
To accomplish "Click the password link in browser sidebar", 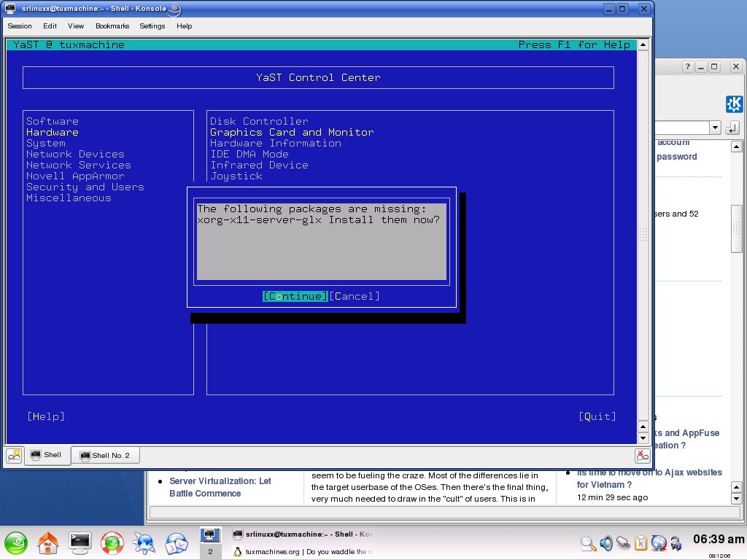I will tap(676, 157).
